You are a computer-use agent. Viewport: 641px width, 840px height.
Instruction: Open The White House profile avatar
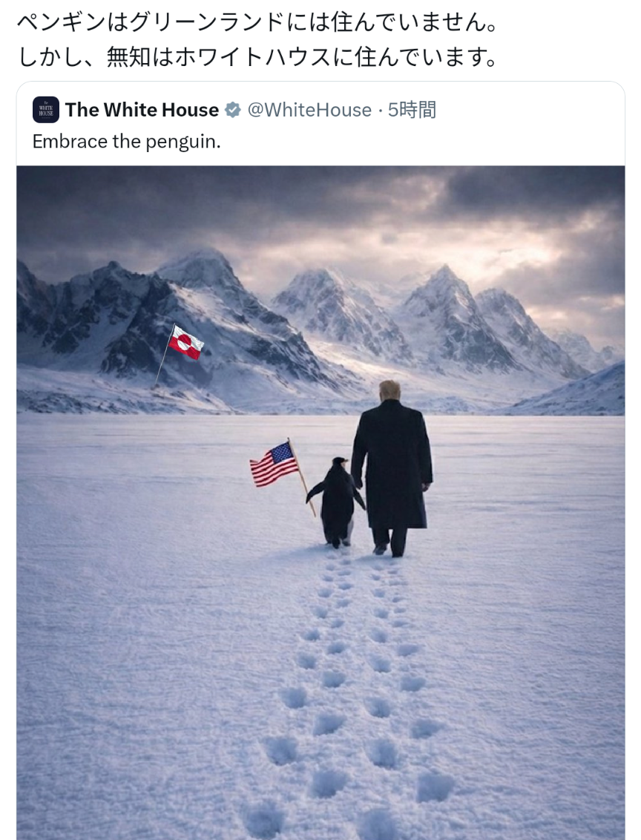(46, 110)
